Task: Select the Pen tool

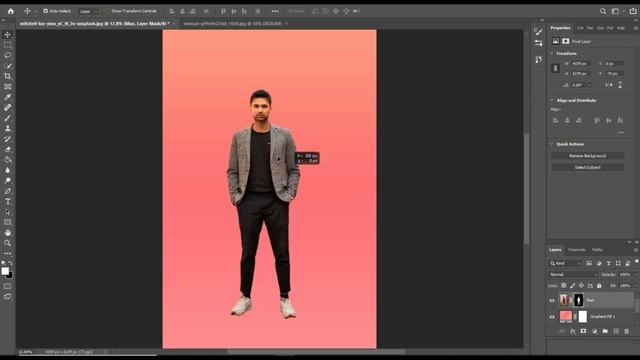Action: point(7,191)
